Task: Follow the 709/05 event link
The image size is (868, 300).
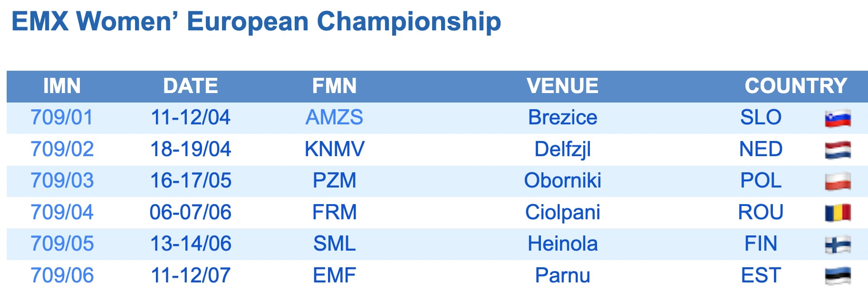Action: 62,244
